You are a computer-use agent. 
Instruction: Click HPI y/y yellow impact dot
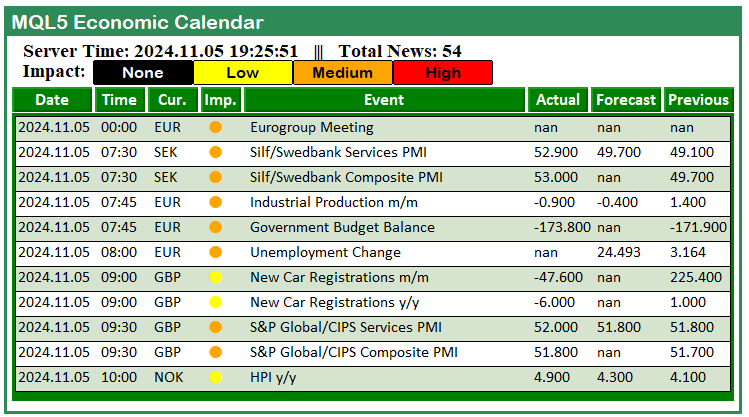point(215,378)
